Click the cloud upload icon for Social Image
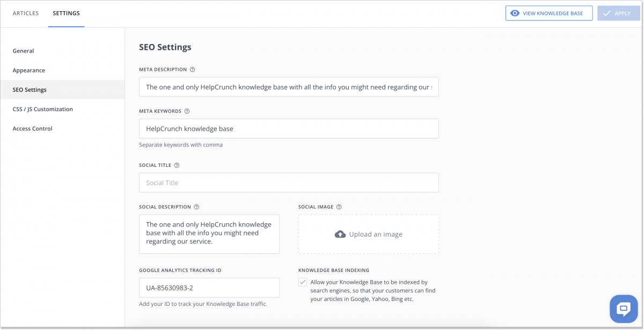 tap(340, 233)
